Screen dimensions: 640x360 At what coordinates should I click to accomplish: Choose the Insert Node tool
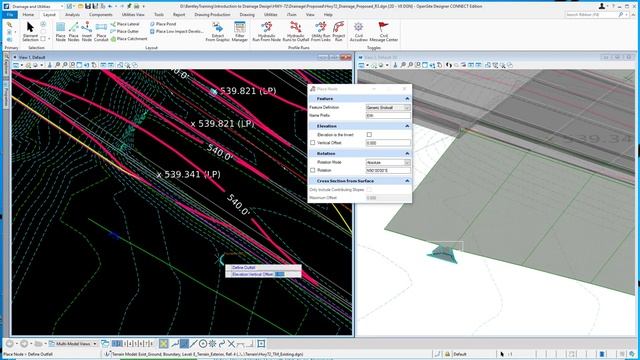pyautogui.click(x=87, y=32)
